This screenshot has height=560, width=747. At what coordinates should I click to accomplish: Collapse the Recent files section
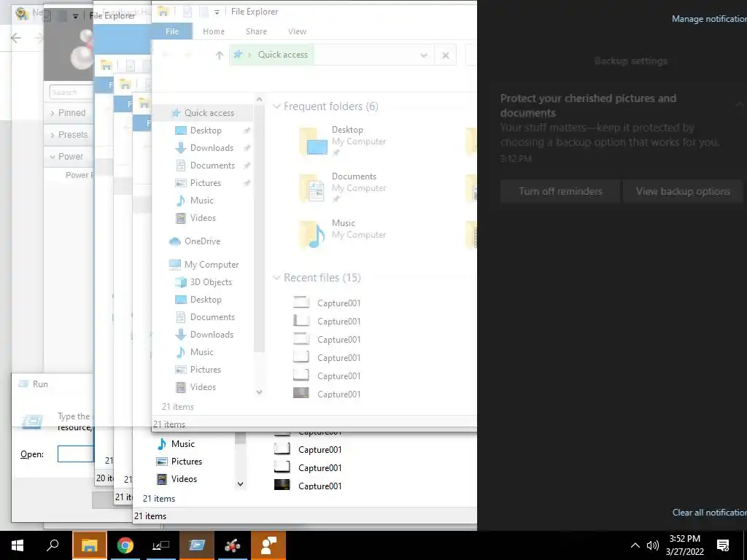[276, 278]
